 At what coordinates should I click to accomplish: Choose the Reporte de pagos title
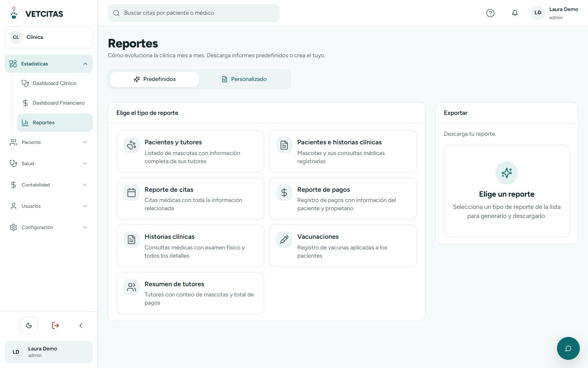click(323, 190)
